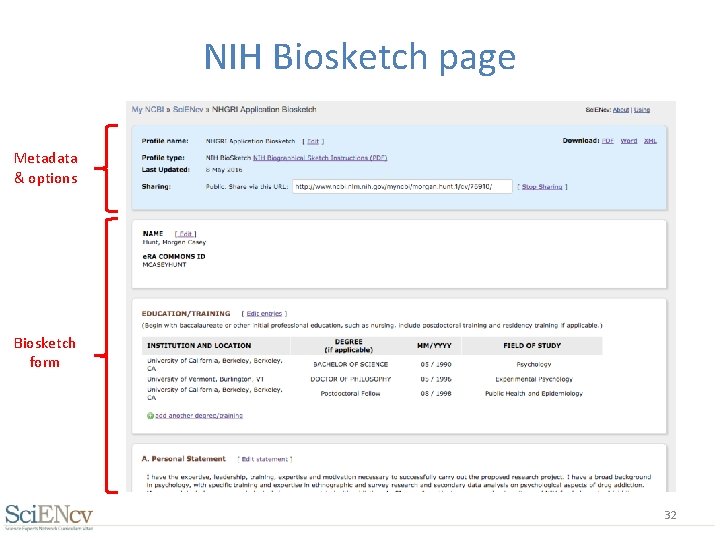Click the Stop Sharing link
The height and width of the screenshot is (540, 720).
click(x=542, y=187)
